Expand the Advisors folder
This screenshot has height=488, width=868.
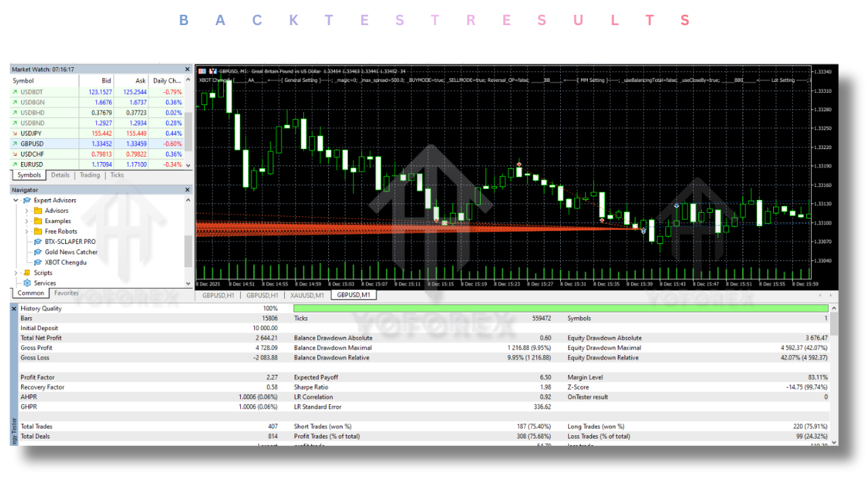tap(27, 211)
